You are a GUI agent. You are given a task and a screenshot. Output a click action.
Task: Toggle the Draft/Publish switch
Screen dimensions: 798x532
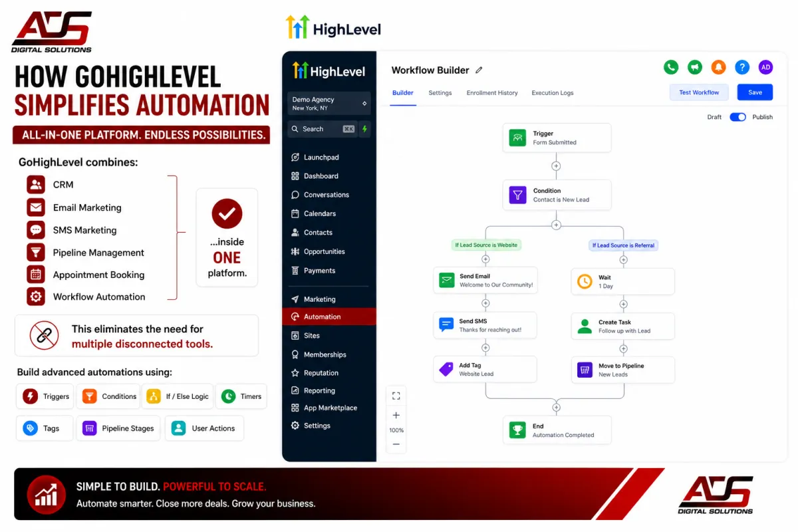[x=738, y=117]
